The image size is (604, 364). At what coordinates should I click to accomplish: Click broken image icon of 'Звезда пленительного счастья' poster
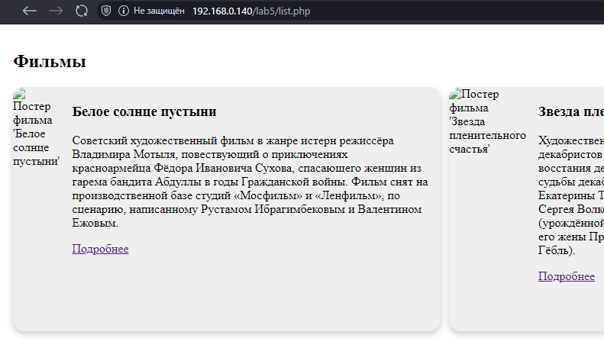click(456, 94)
